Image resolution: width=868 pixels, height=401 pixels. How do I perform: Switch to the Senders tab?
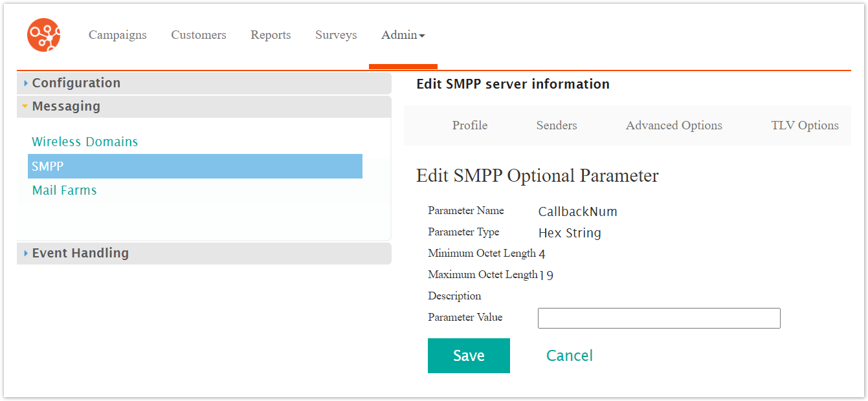(x=556, y=125)
